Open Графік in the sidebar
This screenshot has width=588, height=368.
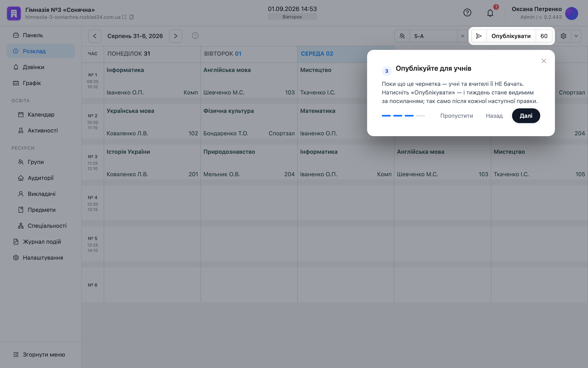pos(41,83)
